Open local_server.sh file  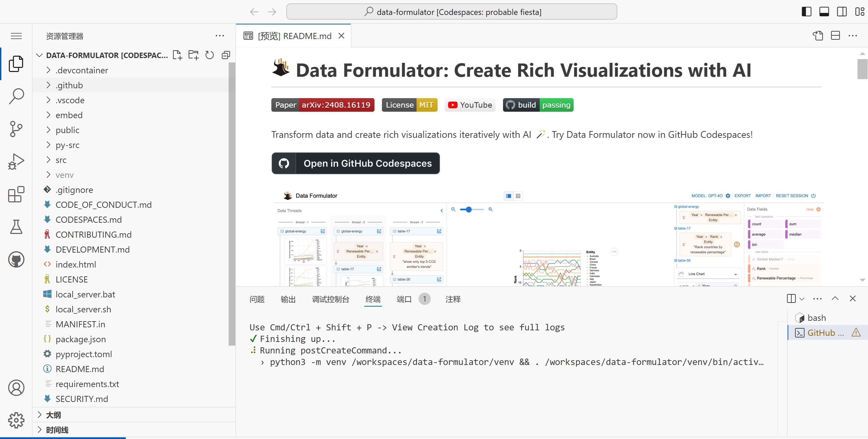coord(134,309)
